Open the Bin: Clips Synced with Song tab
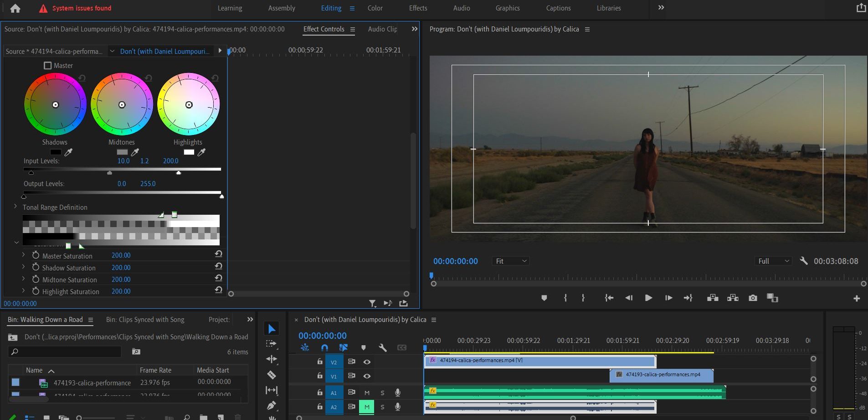This screenshot has width=868, height=420. pos(145,320)
